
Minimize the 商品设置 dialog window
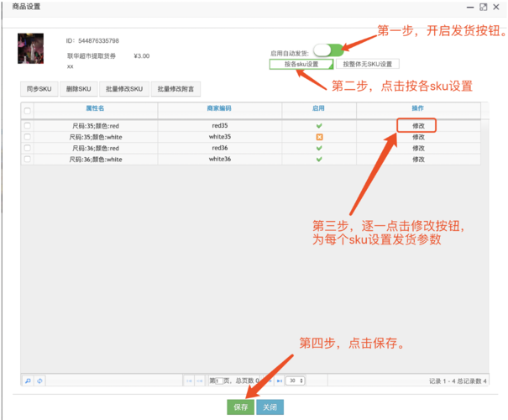coord(470,7)
